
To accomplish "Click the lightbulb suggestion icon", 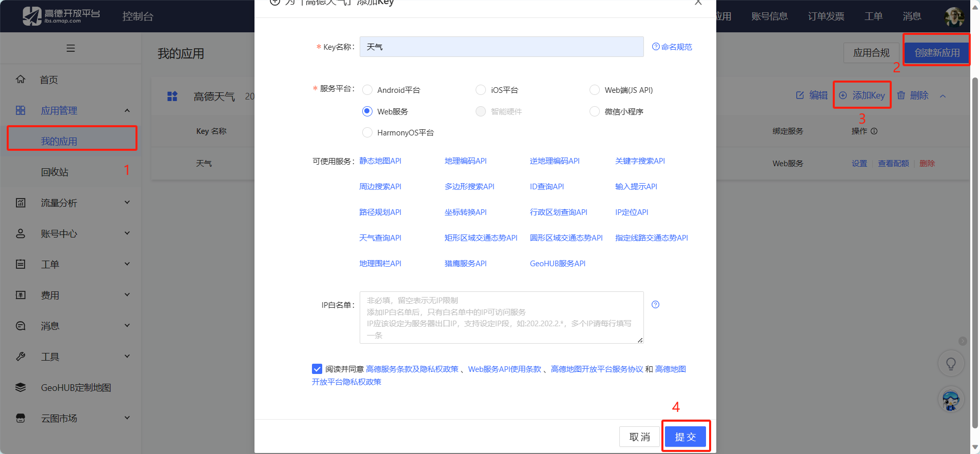I will (x=951, y=364).
